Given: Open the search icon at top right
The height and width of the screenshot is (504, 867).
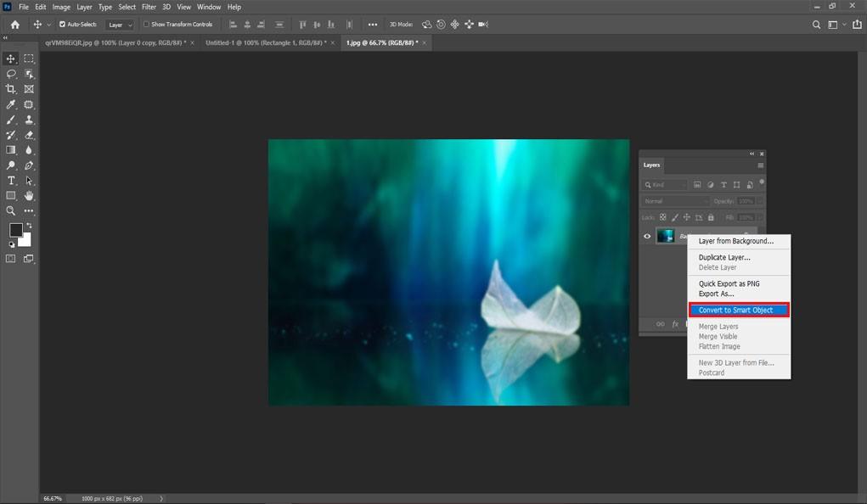Looking at the screenshot, I should pos(816,25).
